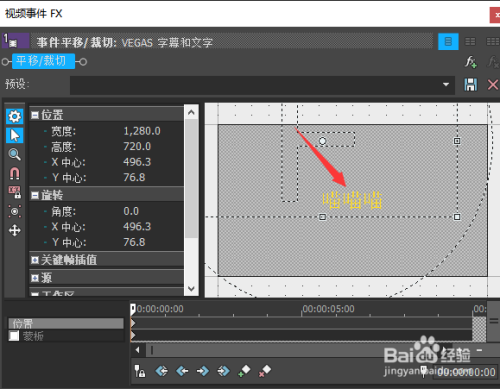Jump to the next keyframe arrow button
This screenshot has height=389, width=500.
coord(203,371)
